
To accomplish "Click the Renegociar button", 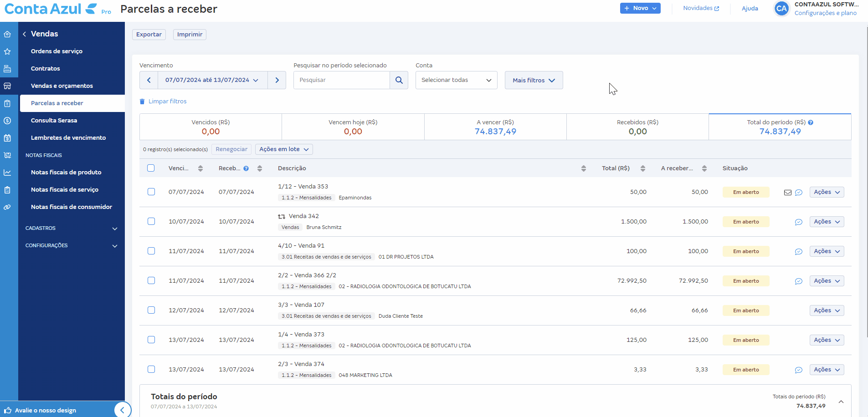I will [x=231, y=149].
